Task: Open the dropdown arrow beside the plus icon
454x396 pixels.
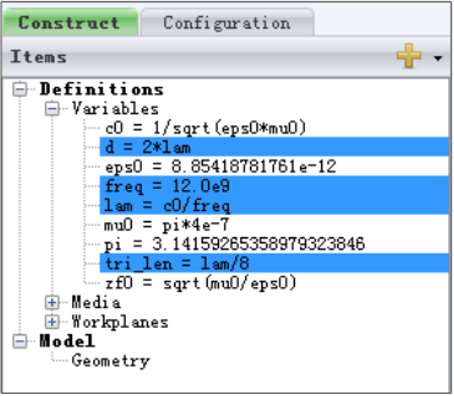Action: [x=438, y=58]
